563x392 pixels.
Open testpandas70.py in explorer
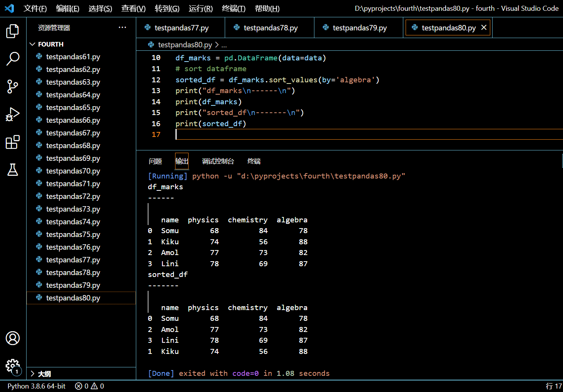pos(81,171)
